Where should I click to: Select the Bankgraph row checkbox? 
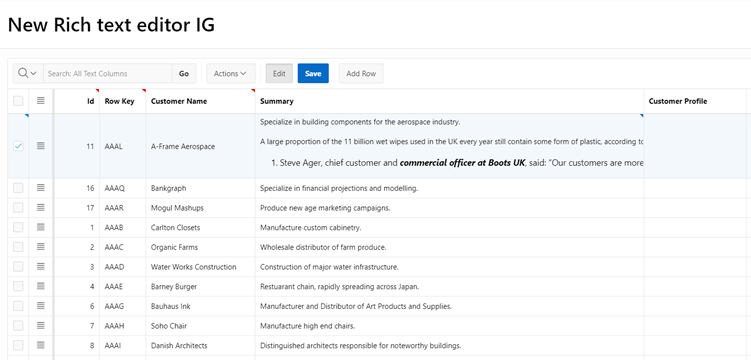18,188
